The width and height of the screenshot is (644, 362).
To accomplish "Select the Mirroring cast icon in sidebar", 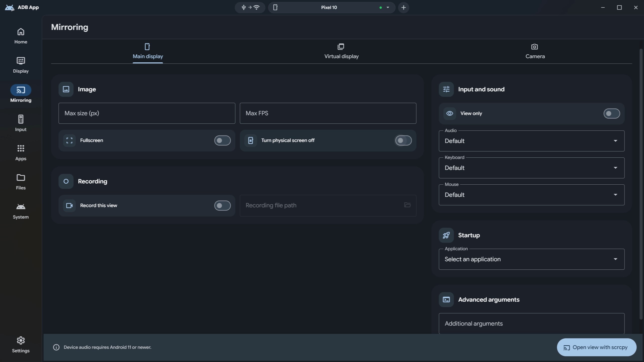I will tap(21, 90).
